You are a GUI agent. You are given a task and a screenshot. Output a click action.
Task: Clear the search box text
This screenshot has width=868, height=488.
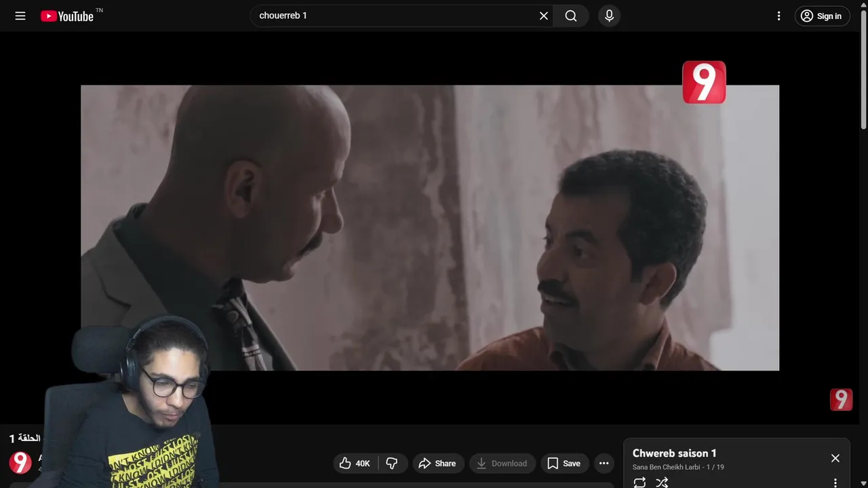click(x=543, y=16)
